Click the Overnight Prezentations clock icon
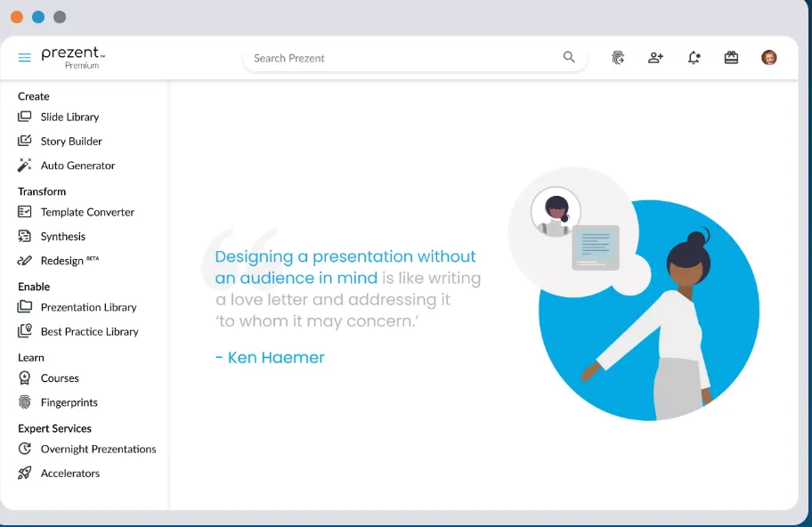 point(24,449)
